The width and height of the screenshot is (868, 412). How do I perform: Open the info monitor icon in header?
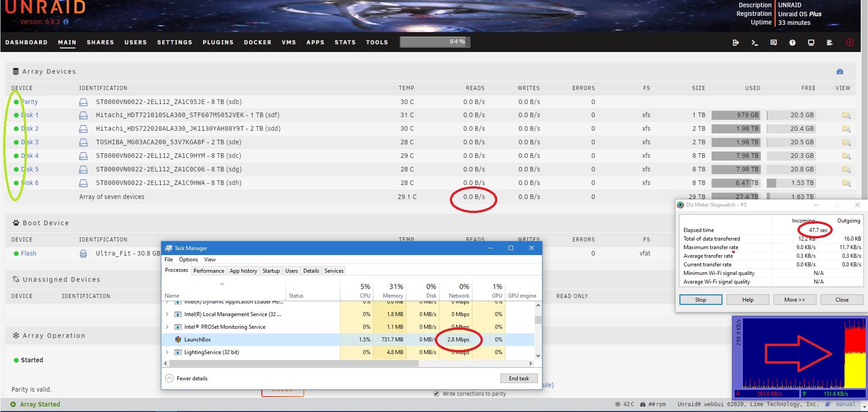[x=811, y=43]
